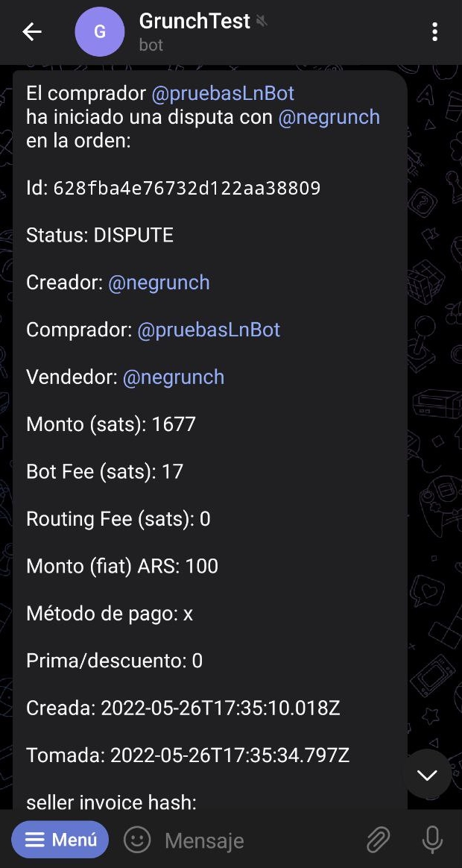Tap the Creada timestamp line
Viewport: 462px width, 868px height.
[x=183, y=708]
